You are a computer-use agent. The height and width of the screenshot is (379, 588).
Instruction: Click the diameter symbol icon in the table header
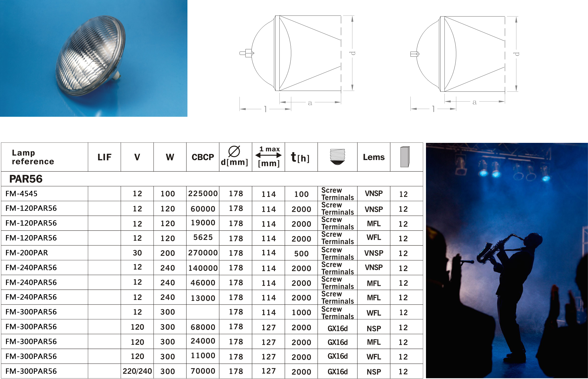pos(234,152)
